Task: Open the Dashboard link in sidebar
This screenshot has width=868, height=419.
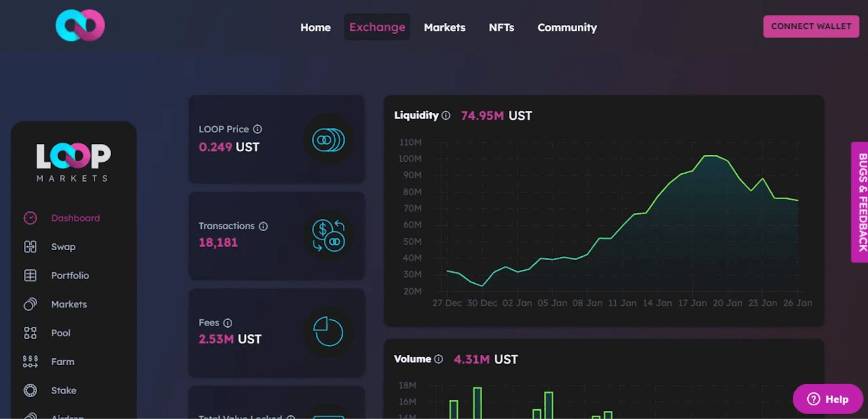Action: click(75, 218)
